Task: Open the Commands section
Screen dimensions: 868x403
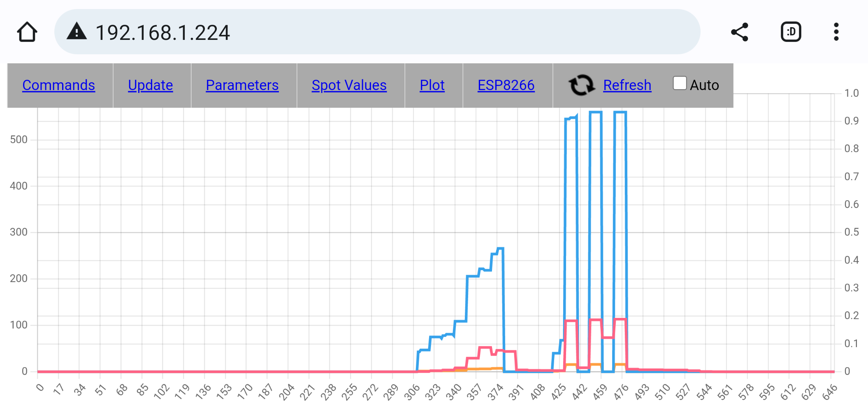Action: [58, 85]
